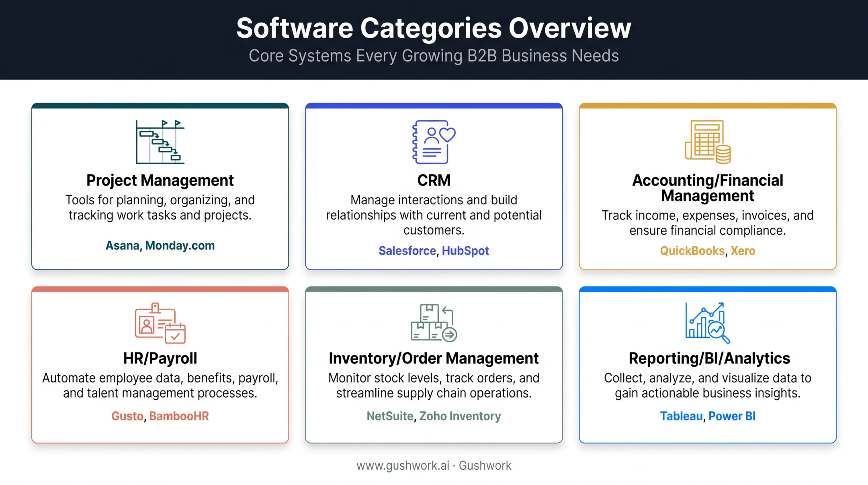Screen dimensions: 868x485
Task: Click the Gantt chart icon for Project Management
Action: click(x=160, y=142)
